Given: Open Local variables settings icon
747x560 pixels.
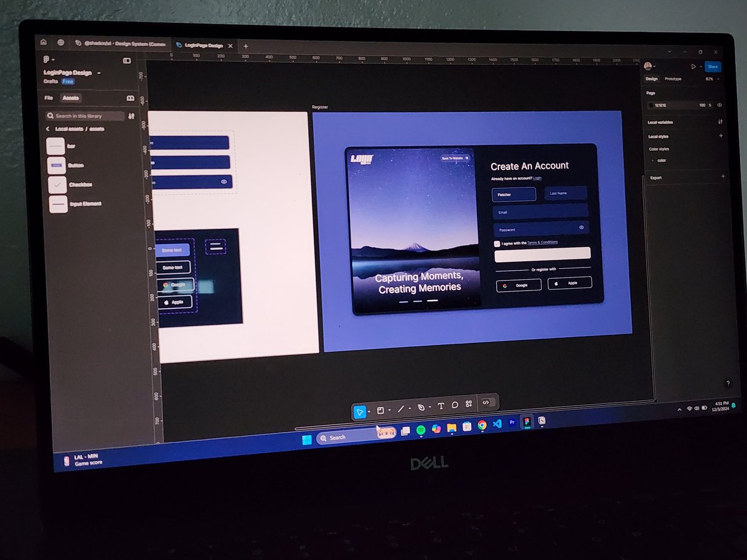Looking at the screenshot, I should [x=721, y=121].
